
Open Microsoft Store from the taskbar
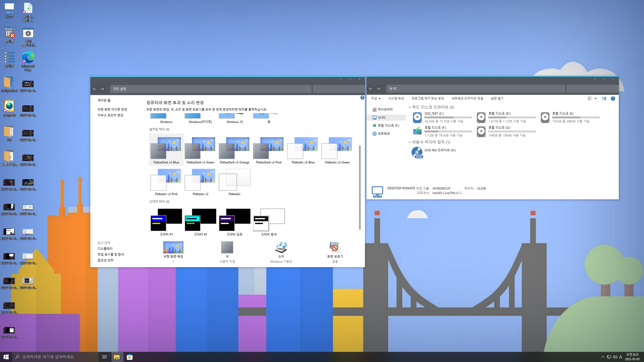pos(130,357)
